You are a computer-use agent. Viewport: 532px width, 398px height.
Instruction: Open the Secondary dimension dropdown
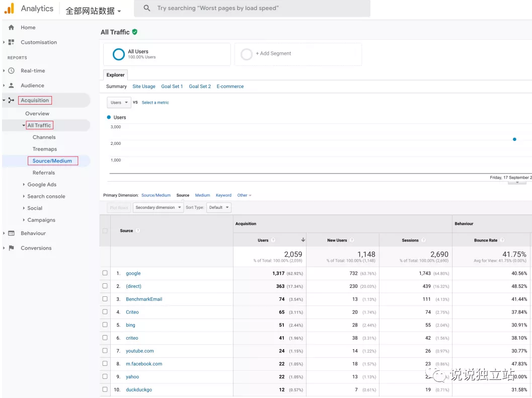click(158, 207)
